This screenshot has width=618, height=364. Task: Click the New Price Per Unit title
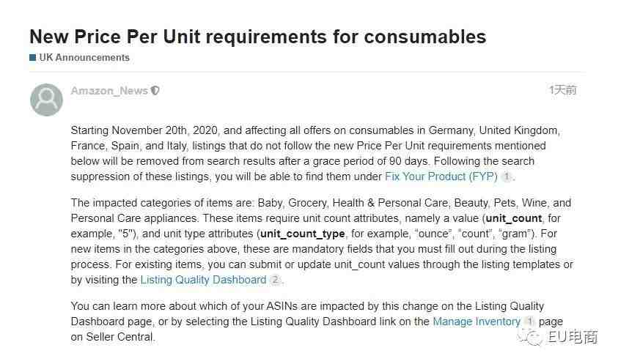(258, 37)
